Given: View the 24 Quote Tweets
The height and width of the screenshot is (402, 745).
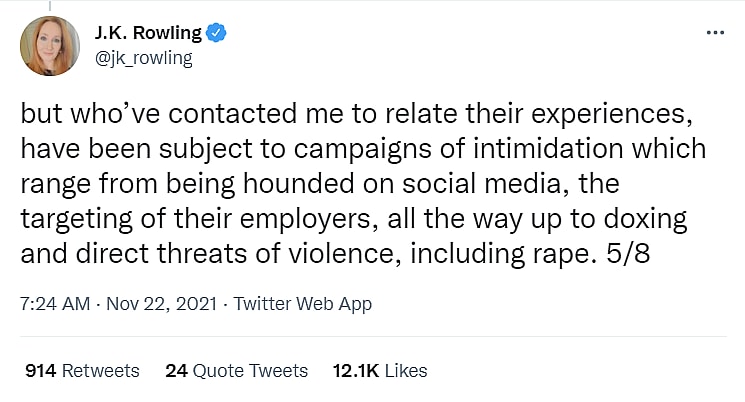Looking at the screenshot, I should (236, 370).
